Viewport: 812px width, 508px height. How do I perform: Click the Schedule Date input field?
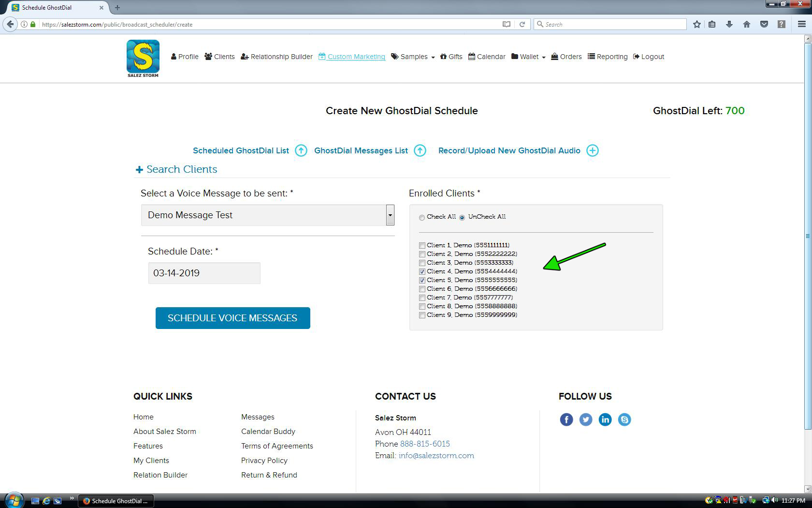(x=204, y=273)
